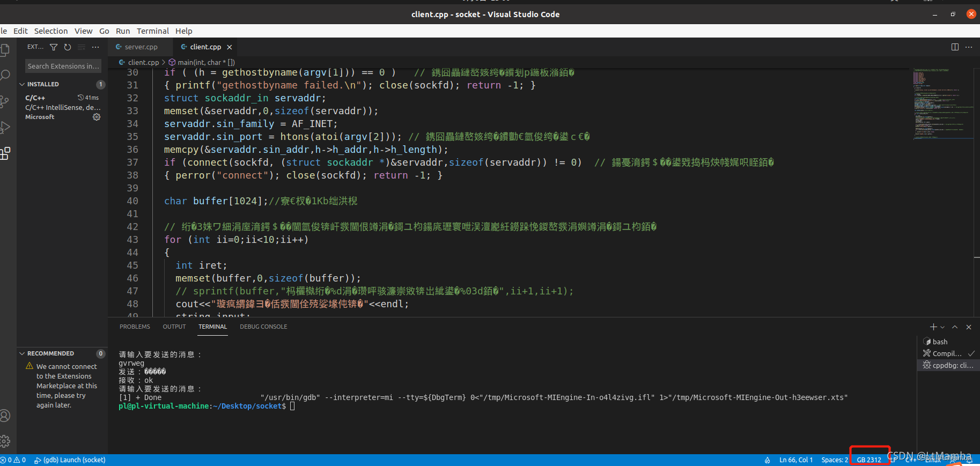The height and width of the screenshot is (466, 980).
Task: Open the Edit menu
Action: click(20, 31)
